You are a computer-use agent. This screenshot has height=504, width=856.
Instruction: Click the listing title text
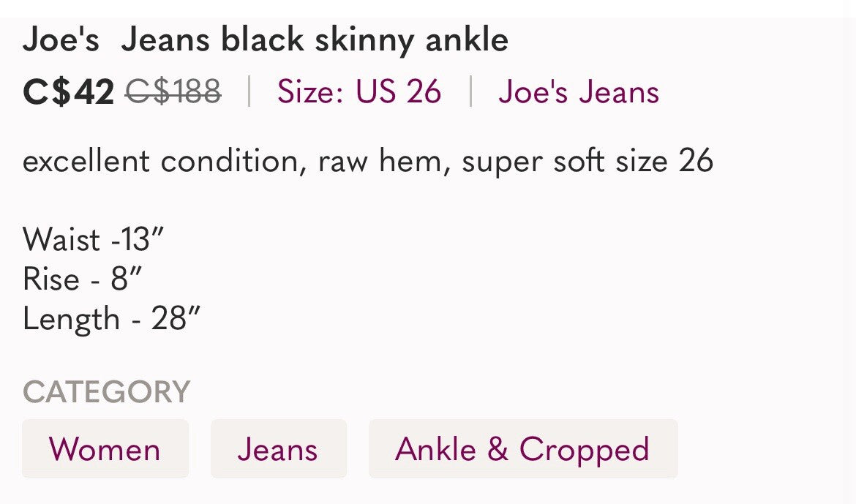(266, 40)
